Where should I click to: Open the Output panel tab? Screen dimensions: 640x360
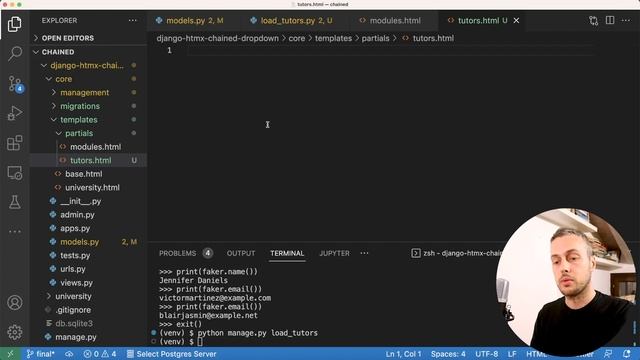pos(241,253)
